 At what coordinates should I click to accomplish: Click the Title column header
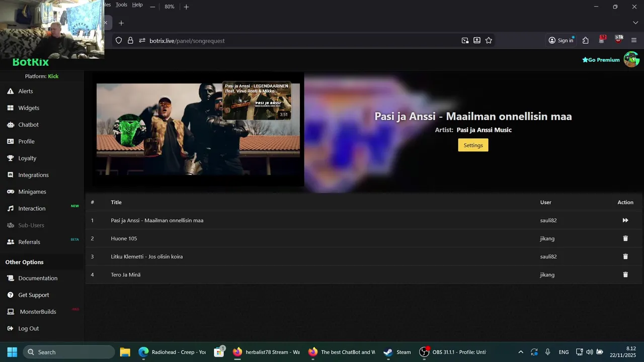[116, 202]
